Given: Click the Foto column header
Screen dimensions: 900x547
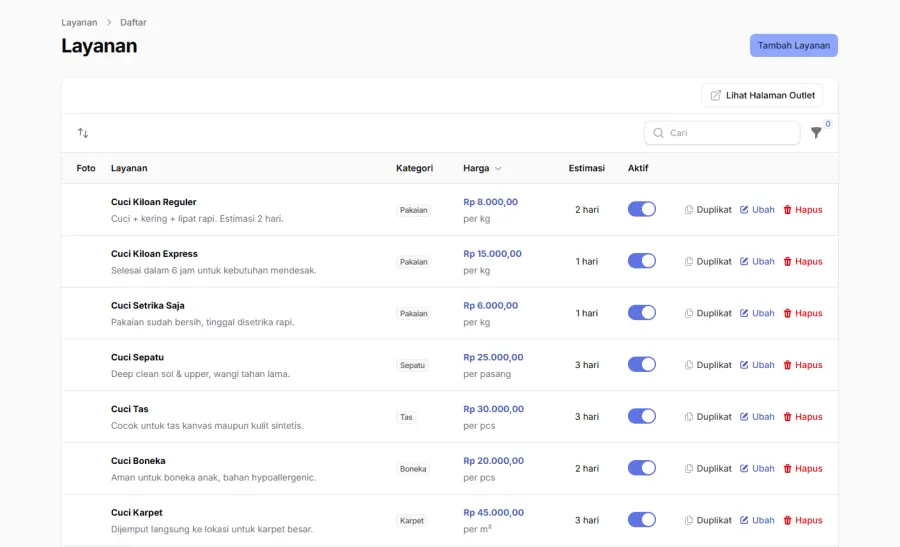Looking at the screenshot, I should (86, 168).
